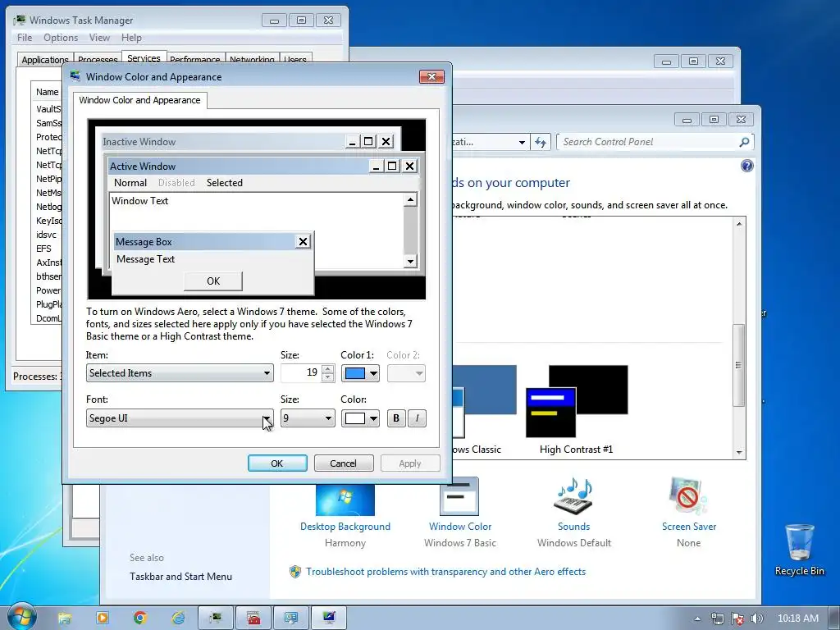Open Windows Explorer from the taskbar
Screen dimensions: 840x630
65,619
